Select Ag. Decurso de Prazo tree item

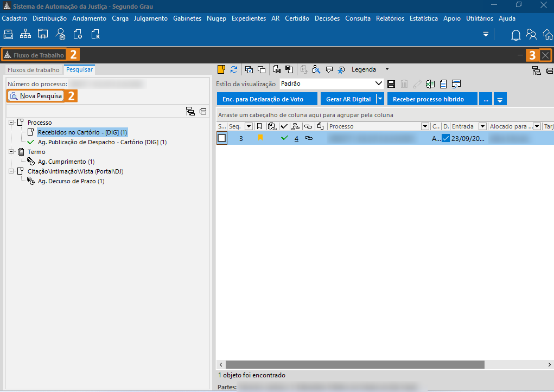tap(71, 181)
